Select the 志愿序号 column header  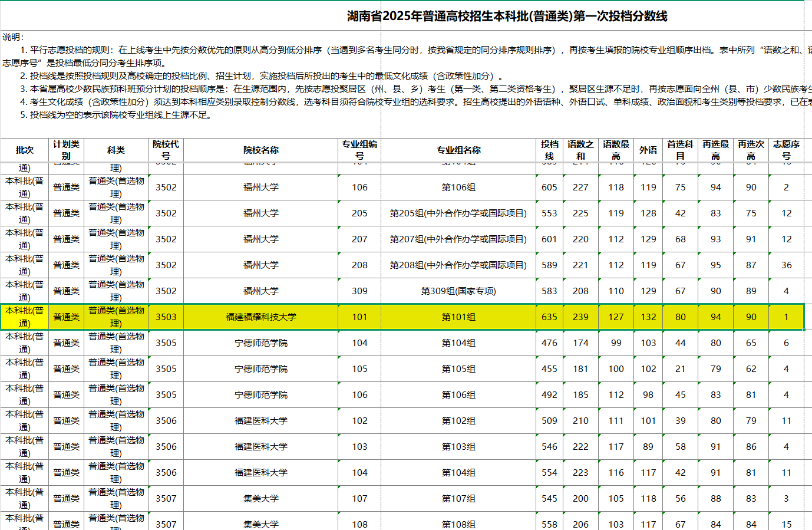pos(786,150)
